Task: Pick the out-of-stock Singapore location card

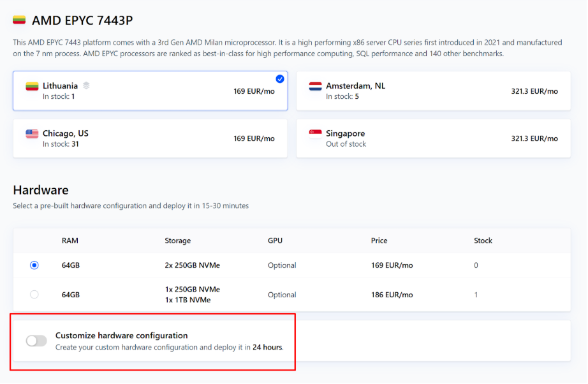Action: click(433, 138)
